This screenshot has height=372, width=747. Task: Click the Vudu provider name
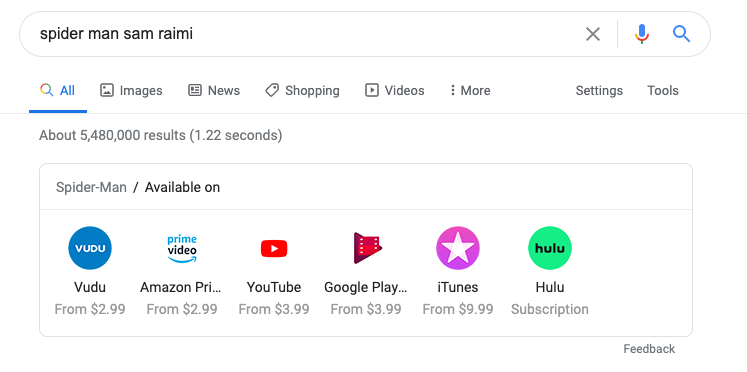[x=90, y=287]
